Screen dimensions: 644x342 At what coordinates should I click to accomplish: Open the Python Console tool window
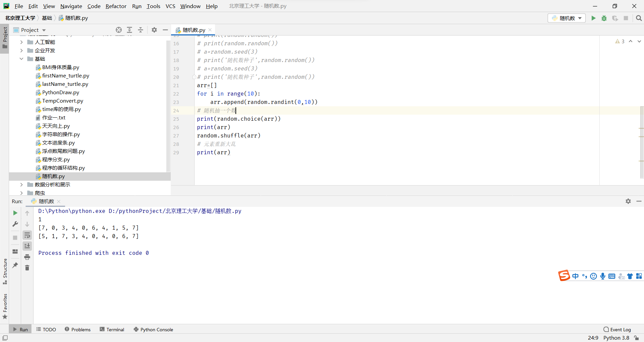(x=153, y=329)
